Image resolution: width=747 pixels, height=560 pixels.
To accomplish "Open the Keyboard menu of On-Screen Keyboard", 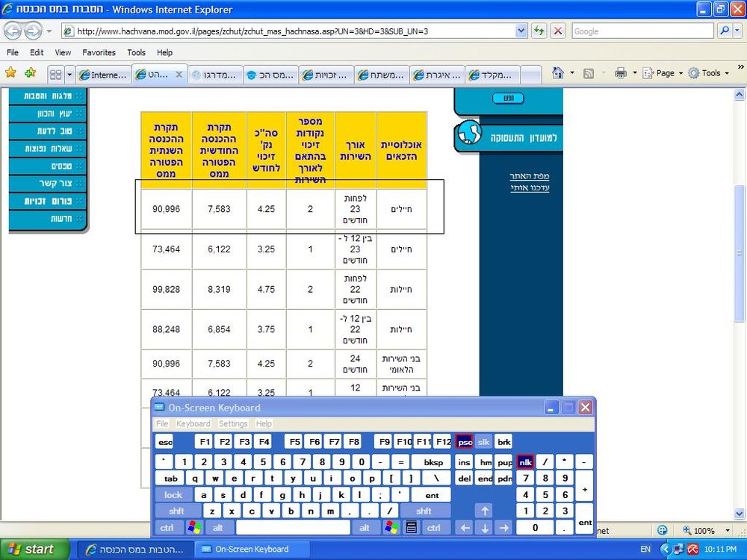I will pyautogui.click(x=193, y=423).
